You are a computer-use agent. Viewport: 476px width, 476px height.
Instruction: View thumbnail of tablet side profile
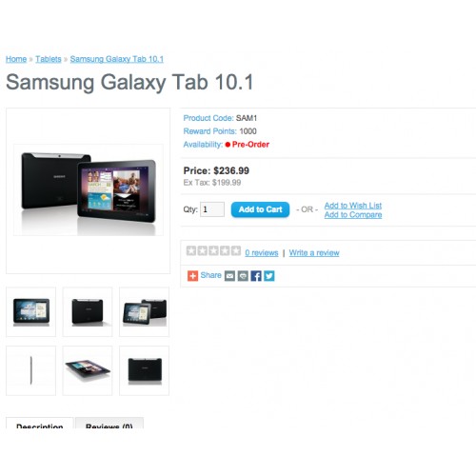point(30,370)
